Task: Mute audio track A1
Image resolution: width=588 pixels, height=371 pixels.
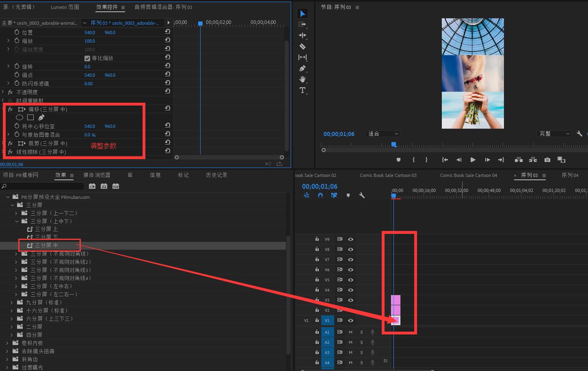Action: point(350,332)
